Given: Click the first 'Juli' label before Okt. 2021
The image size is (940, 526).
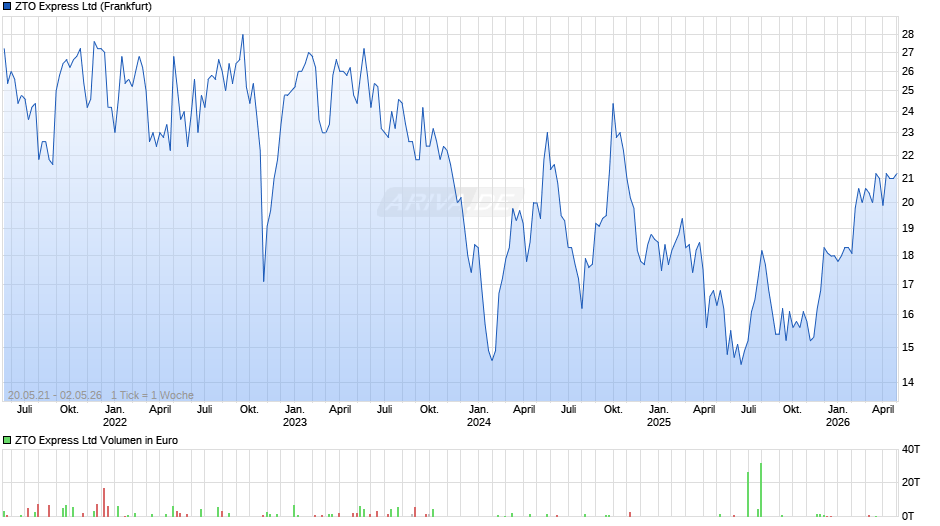Looking at the screenshot, I should coord(25,409).
